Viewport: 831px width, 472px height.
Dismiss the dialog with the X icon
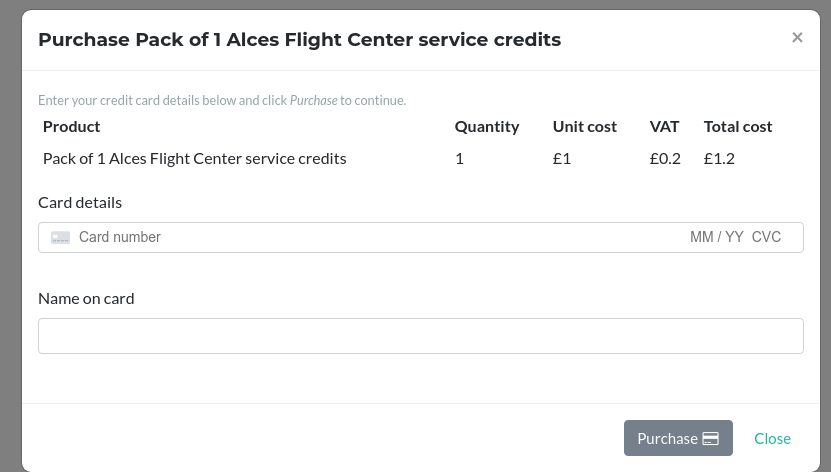point(797,38)
